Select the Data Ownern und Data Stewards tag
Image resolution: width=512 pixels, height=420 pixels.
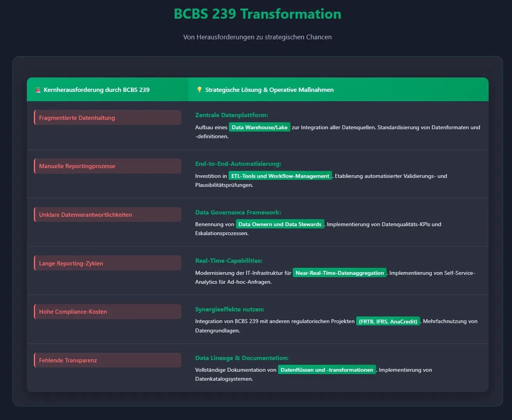pyautogui.click(x=280, y=224)
